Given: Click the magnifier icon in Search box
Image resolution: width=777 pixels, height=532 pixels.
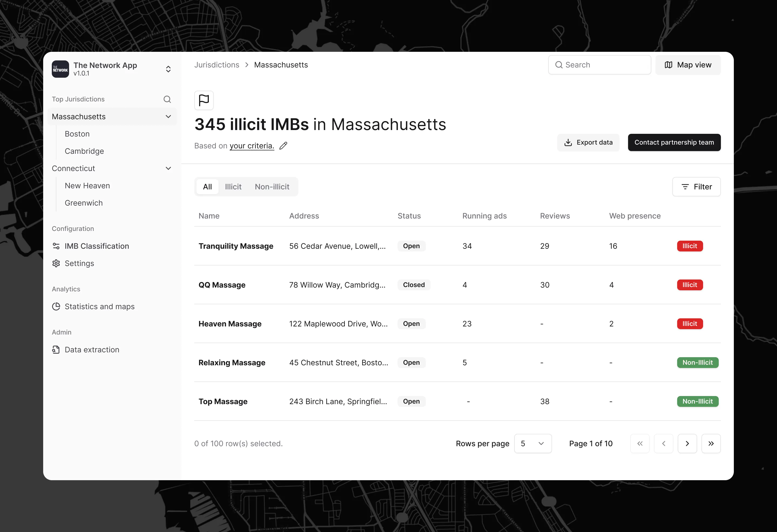Looking at the screenshot, I should (559, 65).
